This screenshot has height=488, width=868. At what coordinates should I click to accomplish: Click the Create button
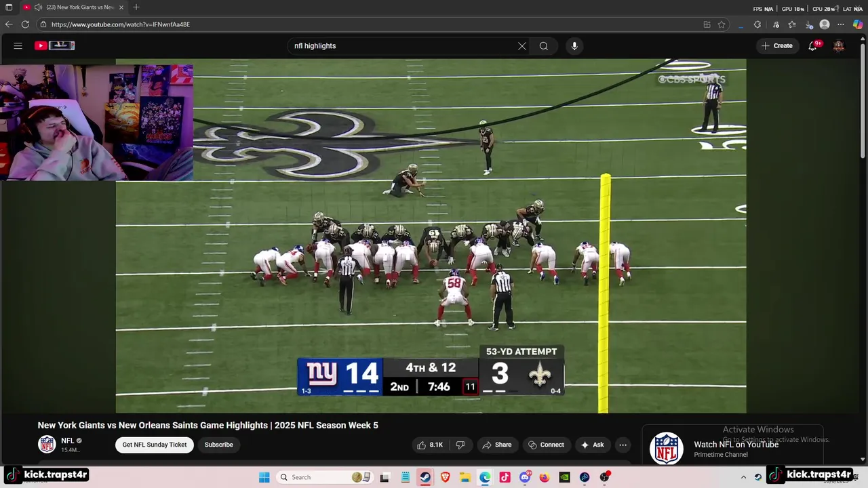click(777, 46)
